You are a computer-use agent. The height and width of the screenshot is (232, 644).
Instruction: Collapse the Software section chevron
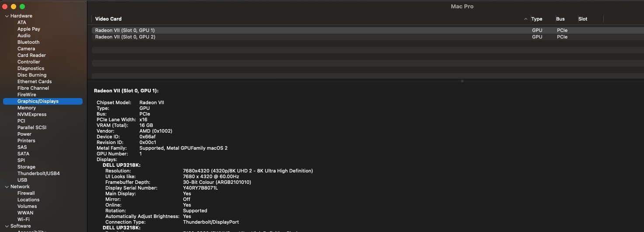click(7, 226)
